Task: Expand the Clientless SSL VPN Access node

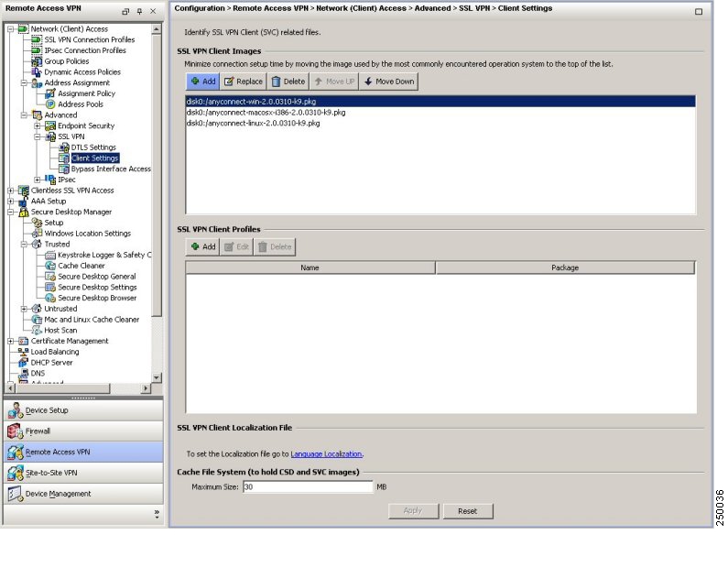Action: [x=10, y=191]
